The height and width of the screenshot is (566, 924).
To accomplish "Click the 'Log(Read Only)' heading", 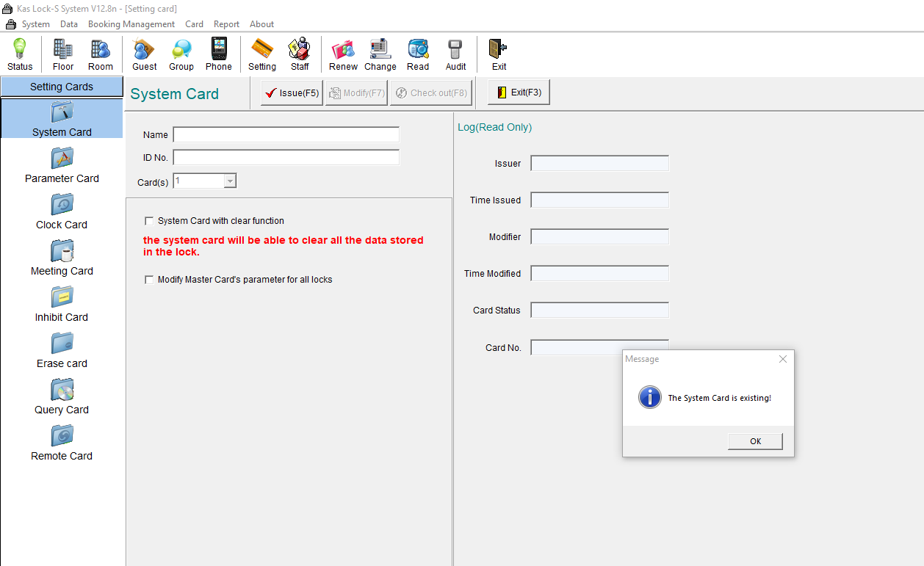I will [495, 127].
